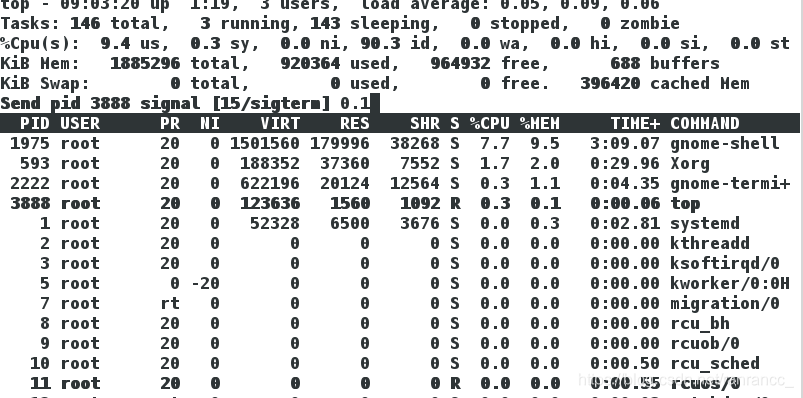803x398 pixels.
Task: Click PID 2222 in the process list
Action: 30,183
